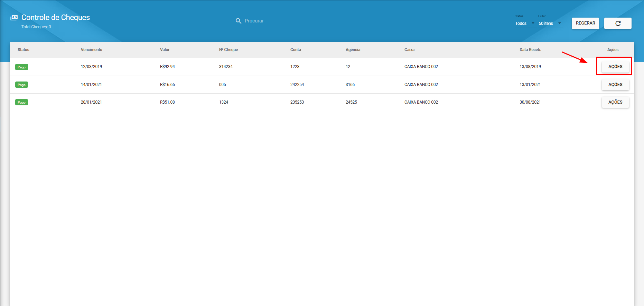This screenshot has height=306, width=644.
Task: Click the Data Receb. column header
Action: [x=530, y=50]
